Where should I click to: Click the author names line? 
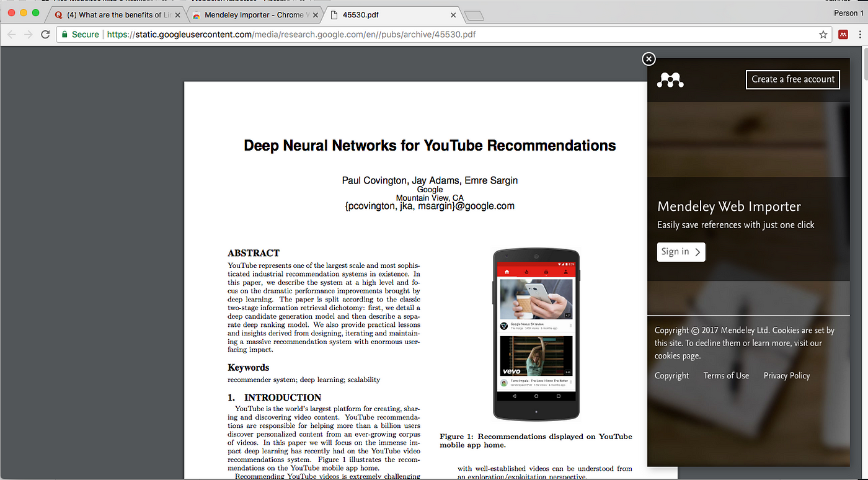point(430,180)
